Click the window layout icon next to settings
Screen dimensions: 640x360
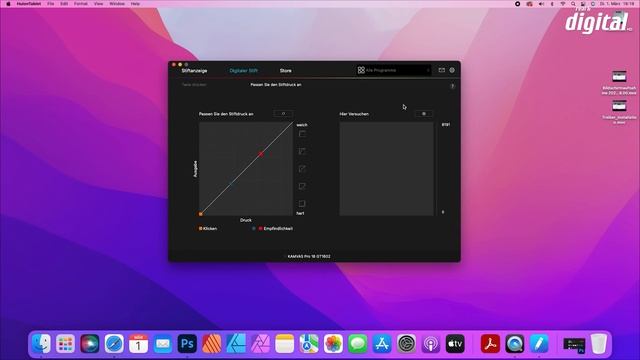coord(442,70)
